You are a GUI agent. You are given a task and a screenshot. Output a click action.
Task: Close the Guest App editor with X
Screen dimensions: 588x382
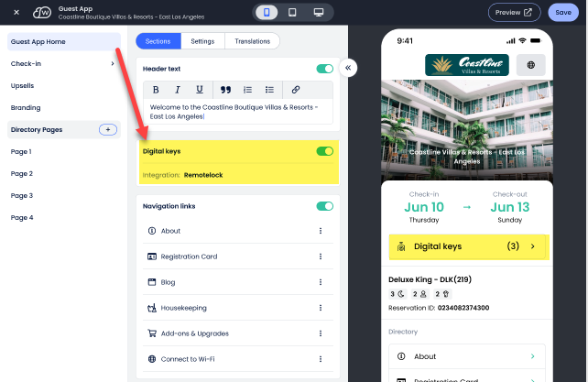16,13
